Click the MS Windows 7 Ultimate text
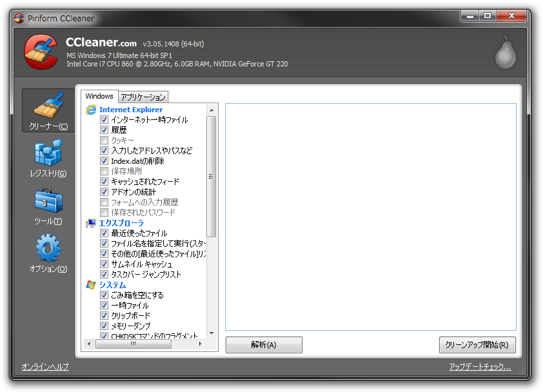The image size is (543, 392). (119, 55)
